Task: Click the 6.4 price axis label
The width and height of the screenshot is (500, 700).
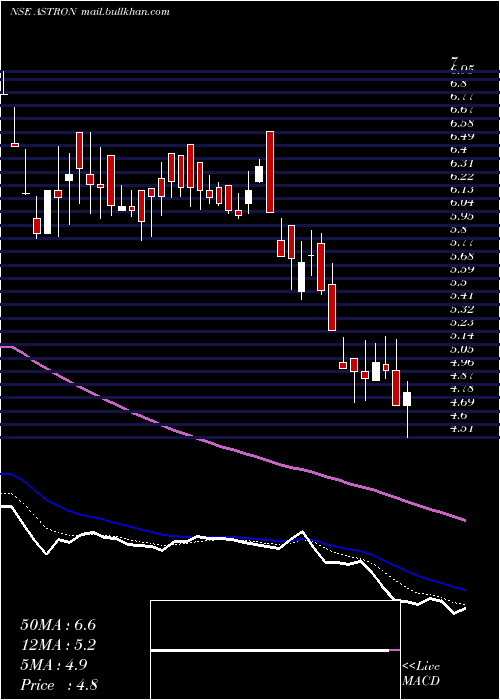Action: pos(459,150)
